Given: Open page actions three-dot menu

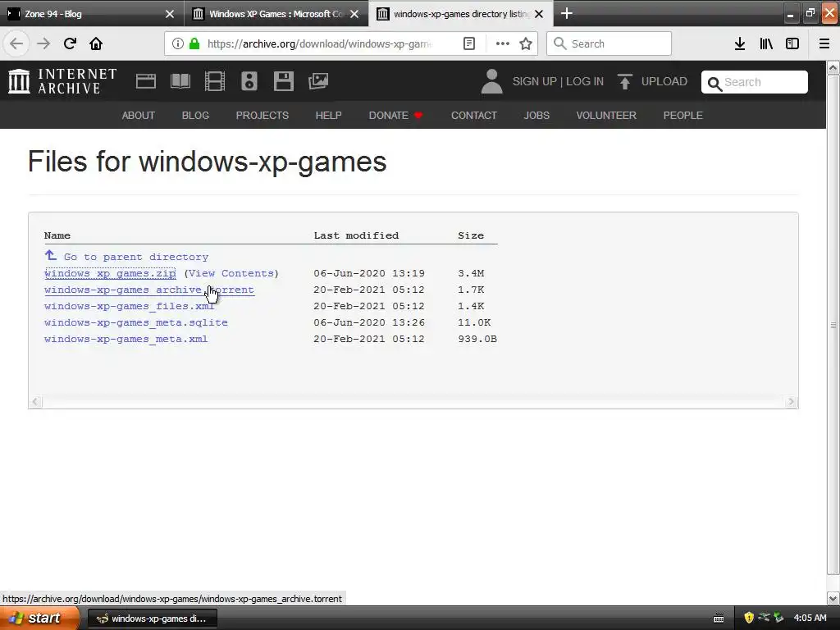Looking at the screenshot, I should pyautogui.click(x=503, y=43).
